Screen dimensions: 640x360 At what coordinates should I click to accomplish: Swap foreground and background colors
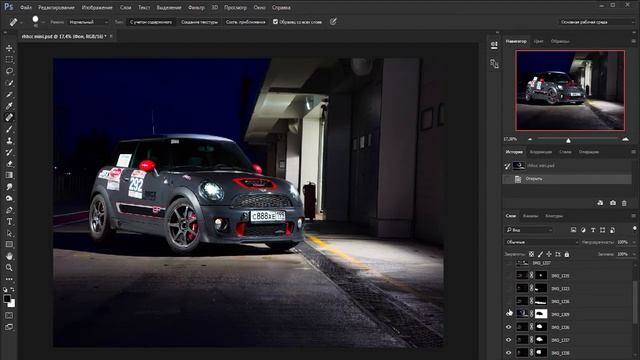click(12, 289)
